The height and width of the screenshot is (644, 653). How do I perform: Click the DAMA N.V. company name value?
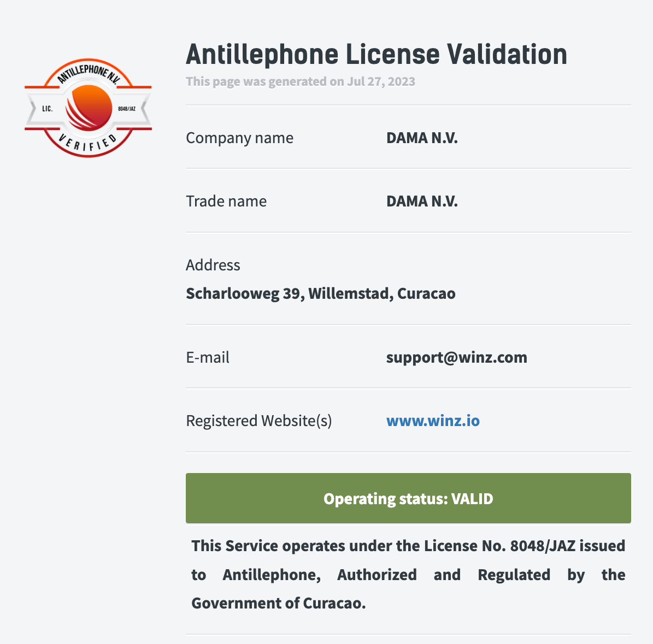coord(422,138)
